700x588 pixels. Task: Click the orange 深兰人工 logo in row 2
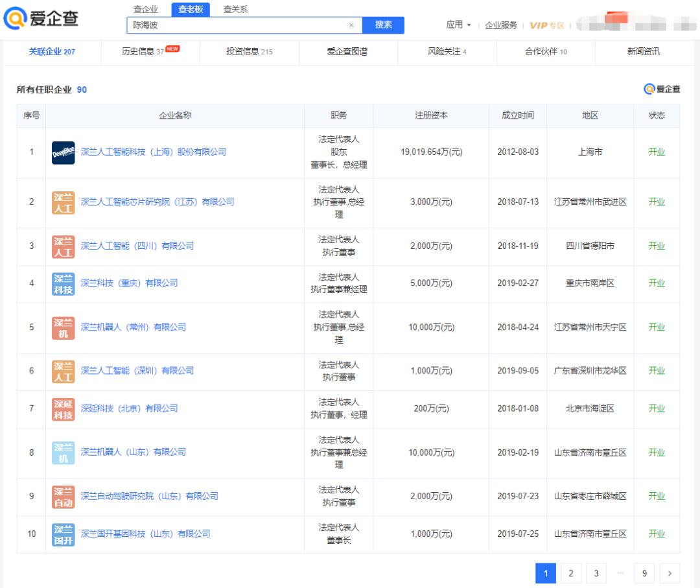pyautogui.click(x=64, y=202)
